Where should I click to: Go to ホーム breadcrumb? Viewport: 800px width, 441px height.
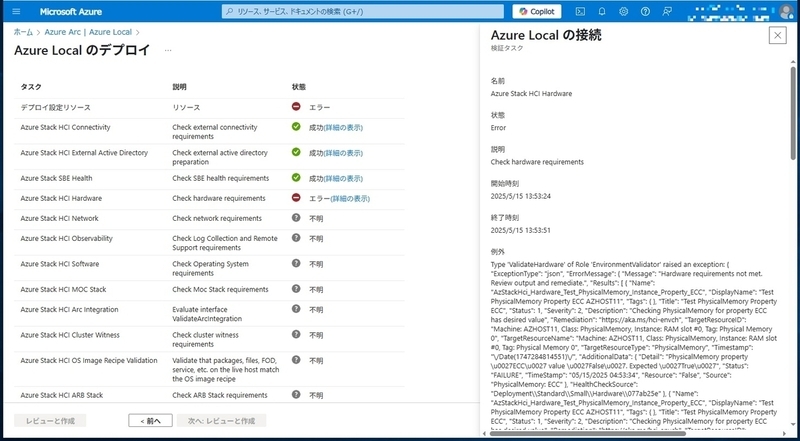[23, 32]
